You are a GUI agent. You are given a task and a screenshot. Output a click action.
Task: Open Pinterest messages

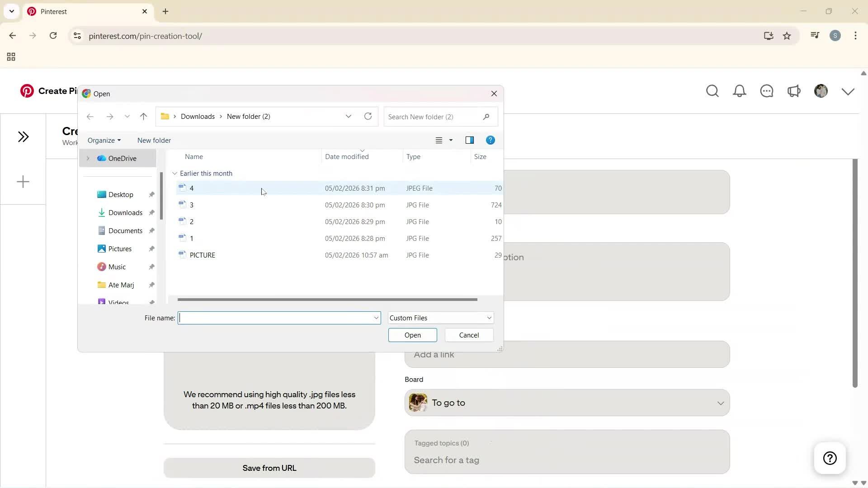(767, 91)
